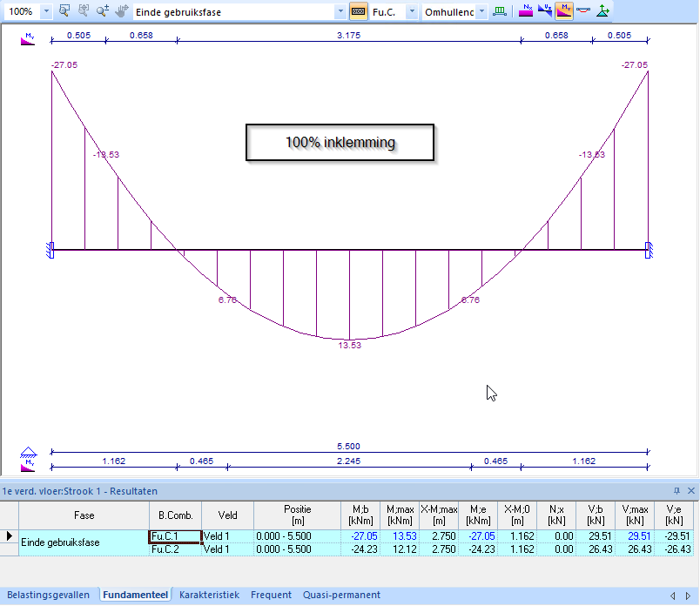700x606 pixels.
Task: Show the shear force Vz diagram
Action: point(545,11)
